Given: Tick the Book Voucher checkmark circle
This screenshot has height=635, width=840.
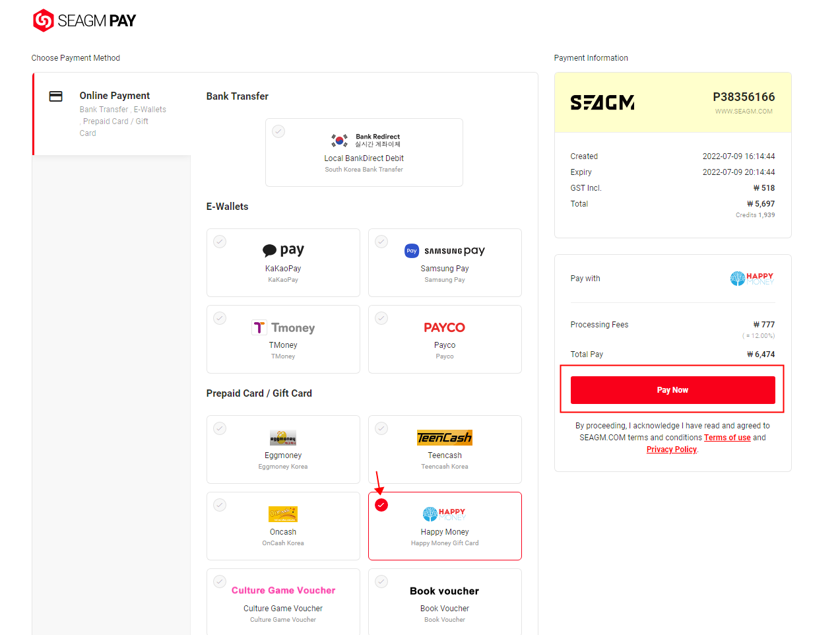Looking at the screenshot, I should click(x=381, y=582).
